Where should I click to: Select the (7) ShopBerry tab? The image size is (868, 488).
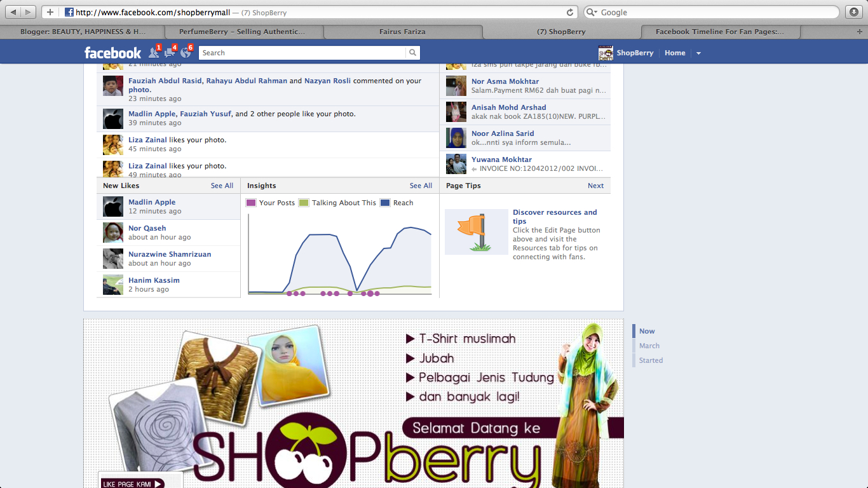(562, 31)
